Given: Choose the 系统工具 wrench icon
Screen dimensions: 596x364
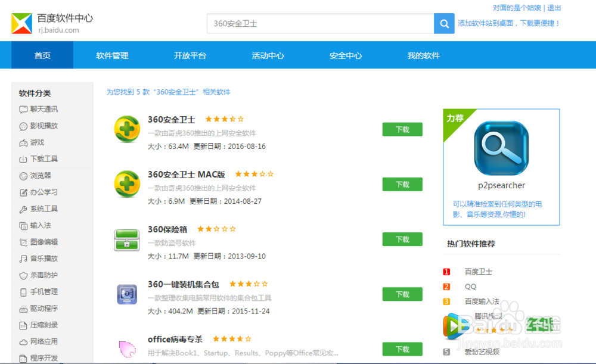Looking at the screenshot, I should pyautogui.click(x=23, y=209).
